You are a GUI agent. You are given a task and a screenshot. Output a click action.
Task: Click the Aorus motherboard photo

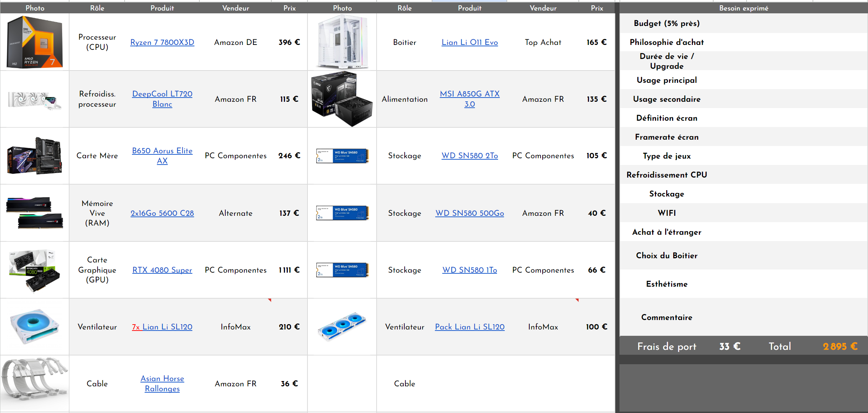(x=34, y=156)
